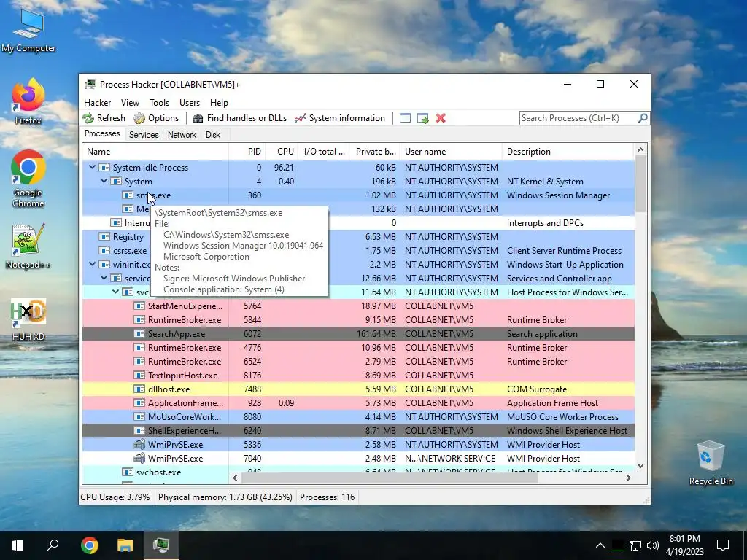Image resolution: width=747 pixels, height=560 pixels.
Task: Click the WmiPrvSE.exe icon with PID 5336
Action: click(x=139, y=444)
